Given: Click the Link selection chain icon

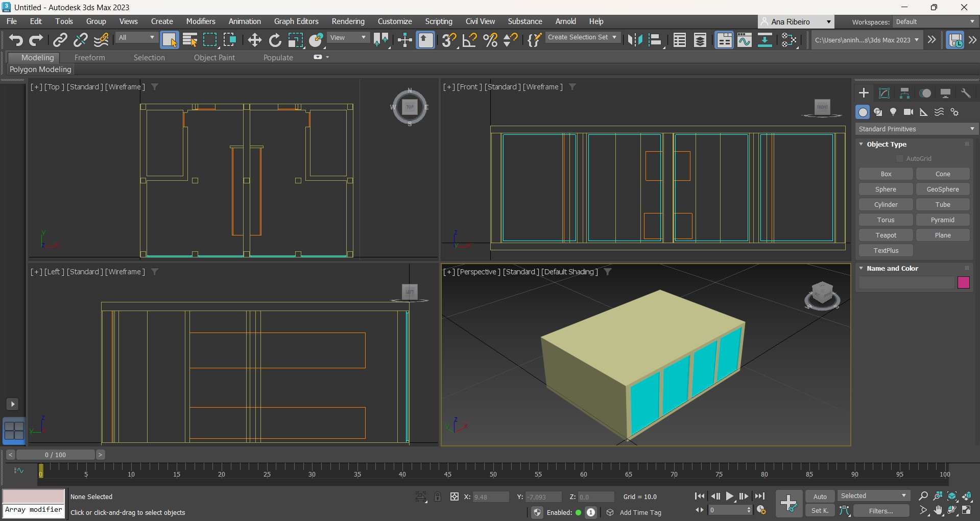Looking at the screenshot, I should (60, 40).
